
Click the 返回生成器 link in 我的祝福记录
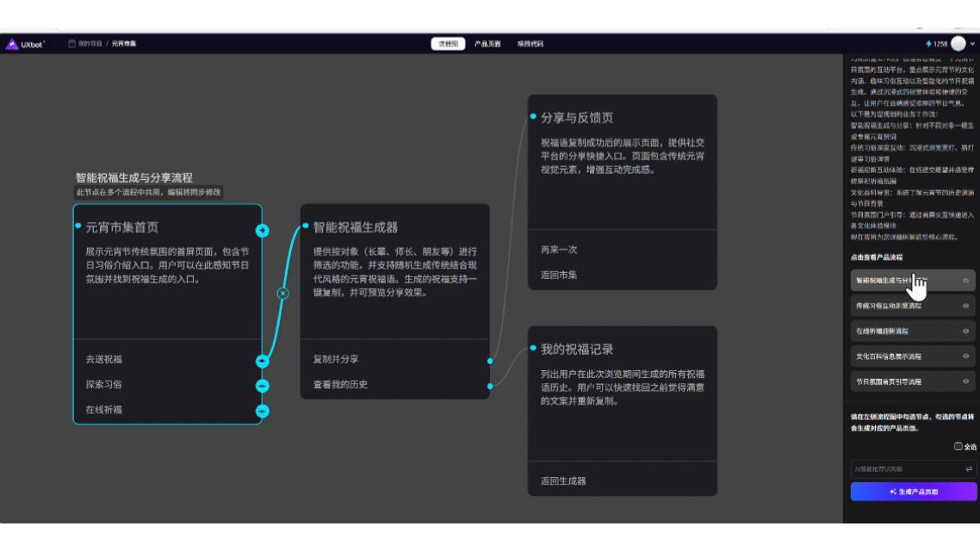[564, 481]
